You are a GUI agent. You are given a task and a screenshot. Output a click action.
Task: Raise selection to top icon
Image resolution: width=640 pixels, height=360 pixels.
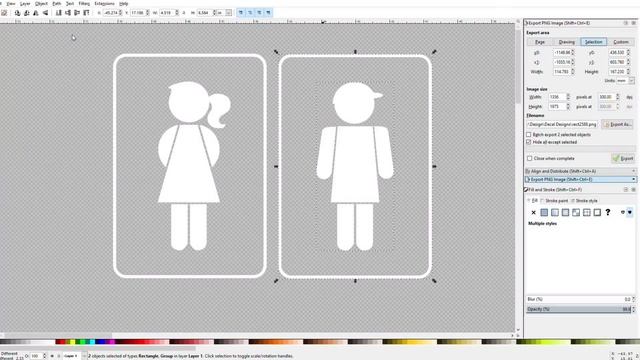[86, 13]
